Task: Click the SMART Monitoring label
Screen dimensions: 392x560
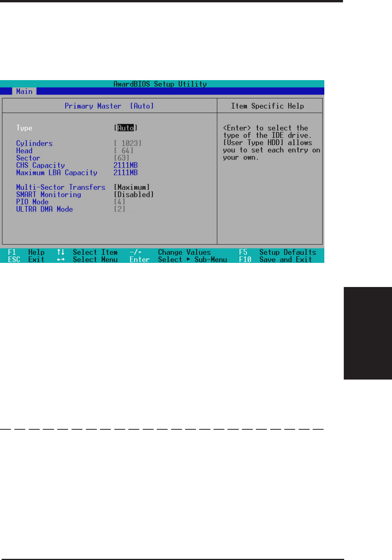Action: [x=49, y=195]
